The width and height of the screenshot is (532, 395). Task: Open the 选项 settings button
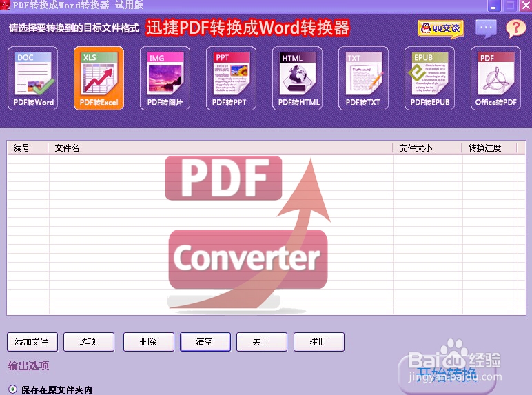tap(89, 342)
